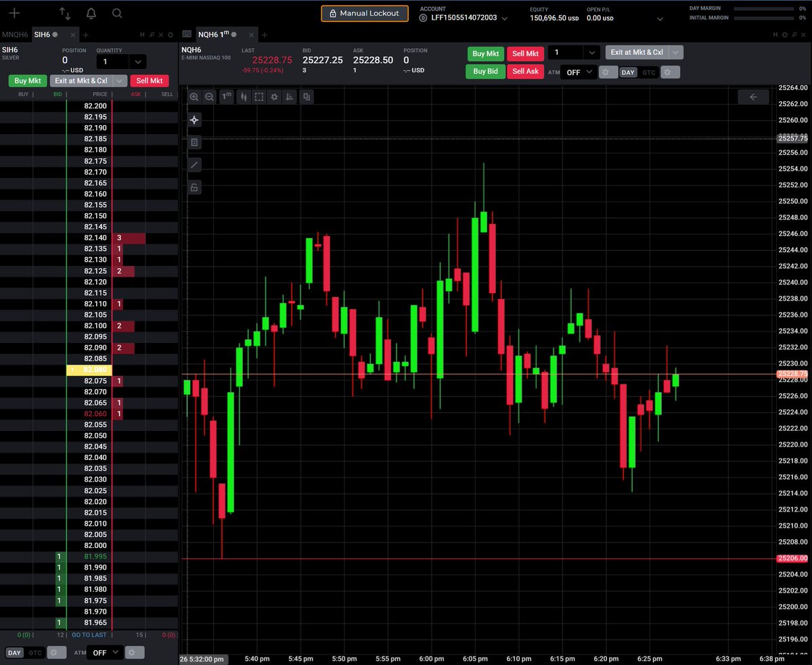812x665 pixels.
Task: Click Sell Ask on the chart order bar
Action: 526,71
